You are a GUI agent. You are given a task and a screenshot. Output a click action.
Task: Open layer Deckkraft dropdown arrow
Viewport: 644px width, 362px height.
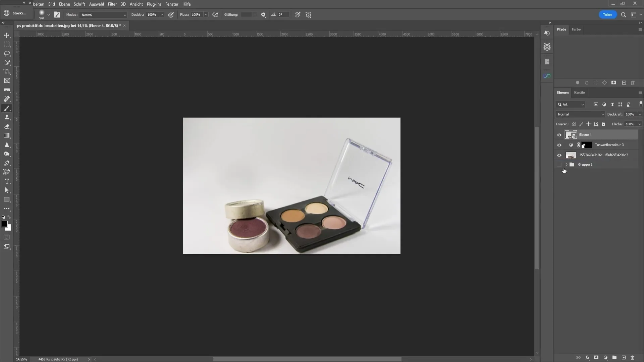tap(640, 114)
